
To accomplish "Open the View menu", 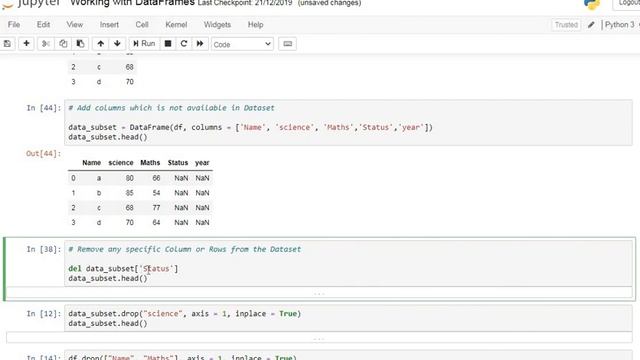I will click(x=75, y=24).
